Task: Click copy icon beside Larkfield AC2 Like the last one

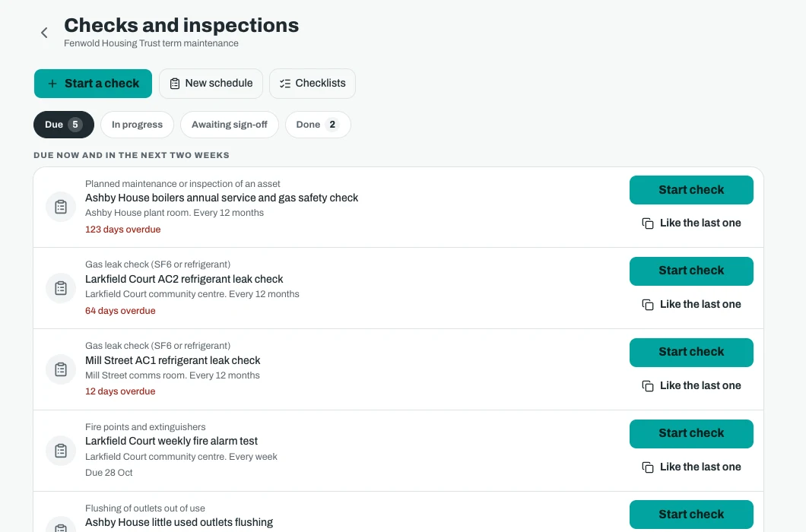Action: point(648,304)
